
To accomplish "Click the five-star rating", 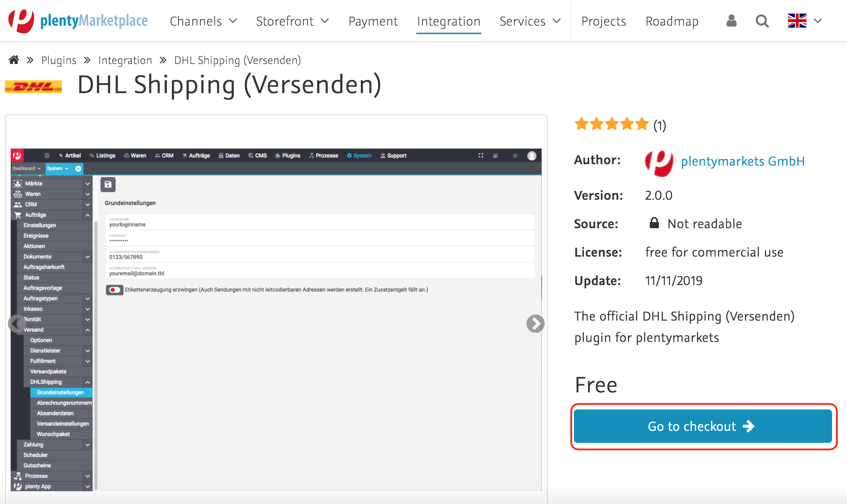I will tap(612, 124).
